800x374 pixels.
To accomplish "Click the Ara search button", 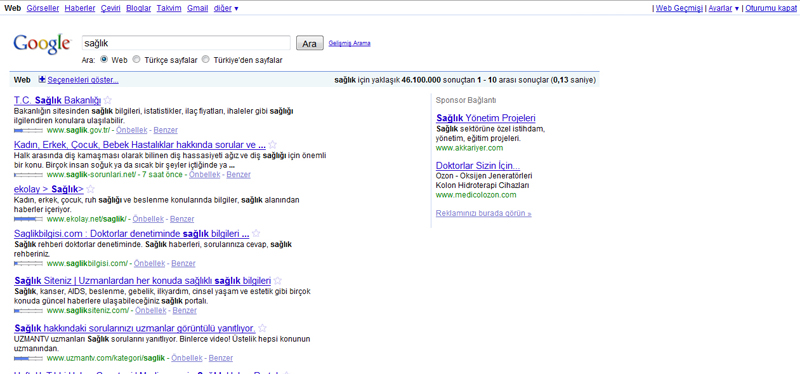I will tap(310, 43).
